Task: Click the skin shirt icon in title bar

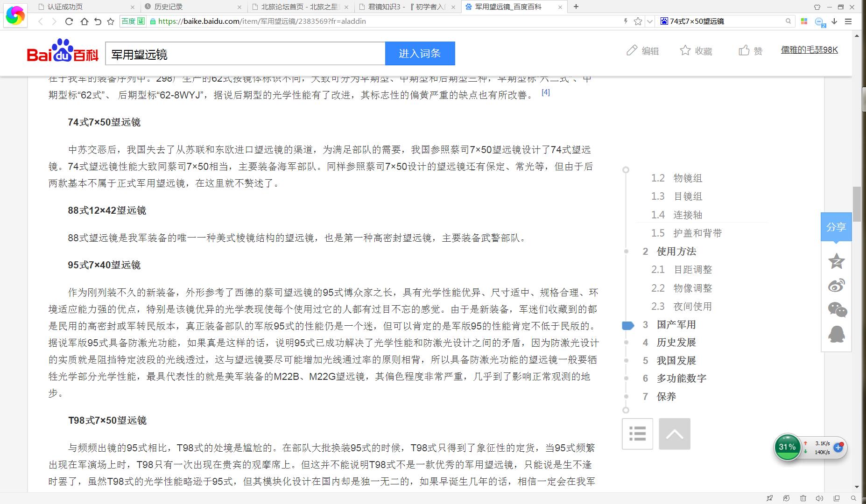Action: click(817, 7)
